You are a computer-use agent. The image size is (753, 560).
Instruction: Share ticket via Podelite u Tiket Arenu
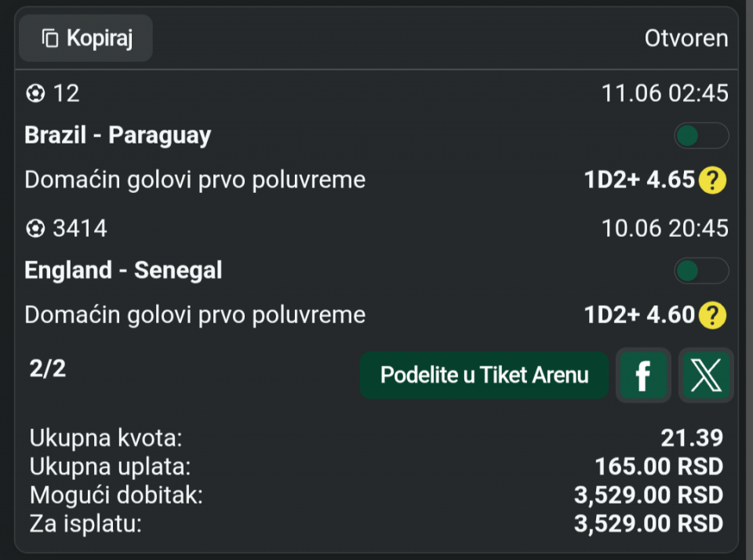pyautogui.click(x=484, y=375)
